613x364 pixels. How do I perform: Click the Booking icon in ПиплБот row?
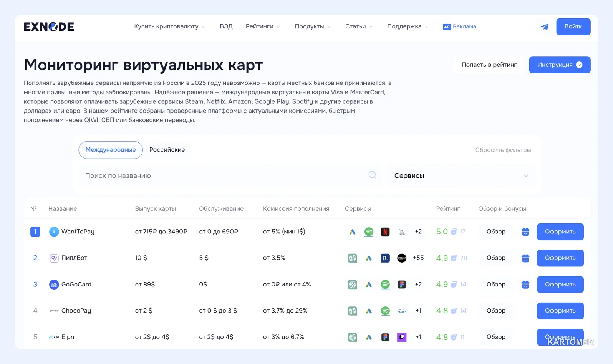[385, 258]
